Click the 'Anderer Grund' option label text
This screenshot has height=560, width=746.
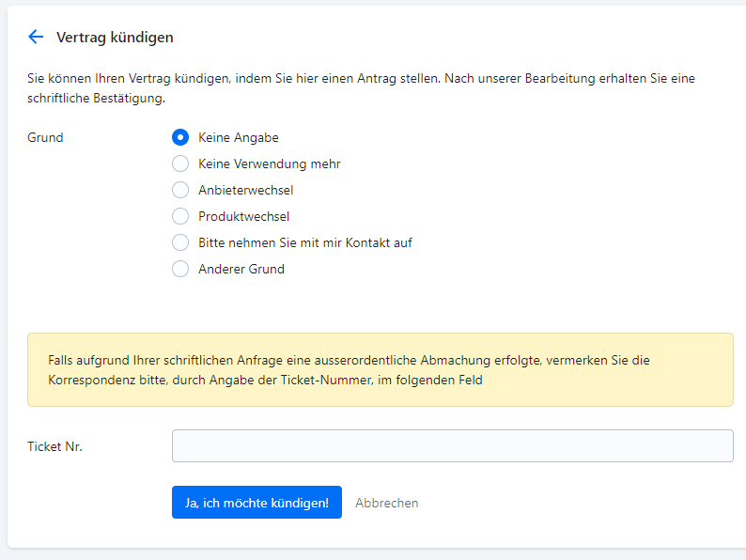[241, 269]
